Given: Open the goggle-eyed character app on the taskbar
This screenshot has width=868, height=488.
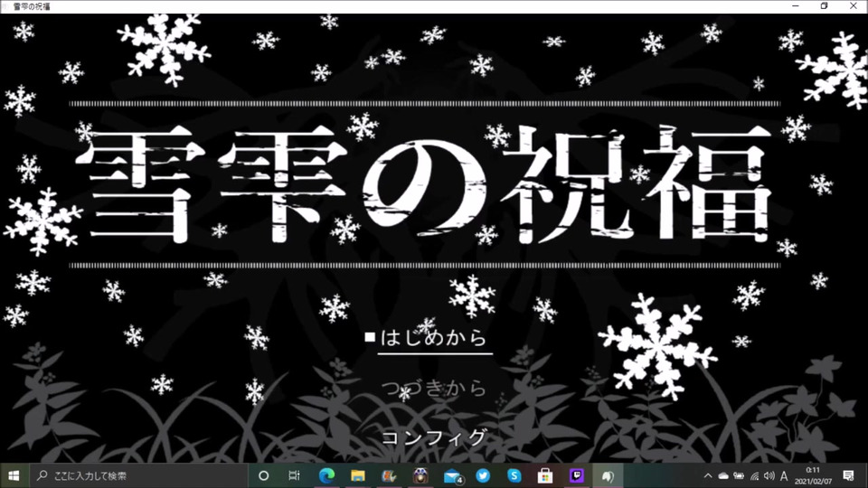Looking at the screenshot, I should pos(420,476).
